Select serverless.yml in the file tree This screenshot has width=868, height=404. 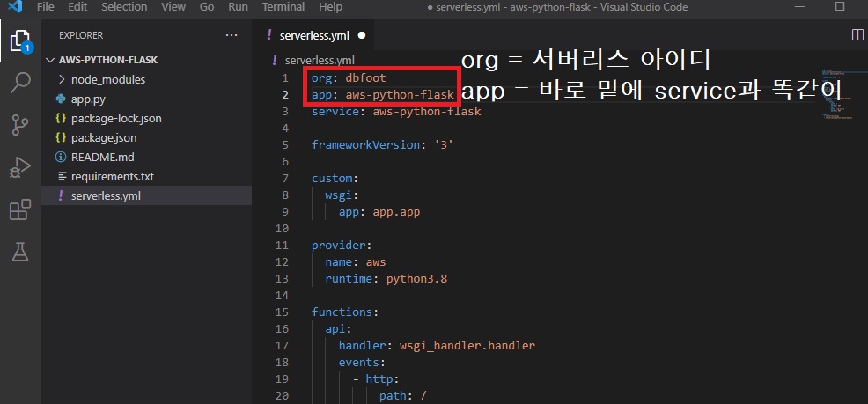(x=146, y=195)
